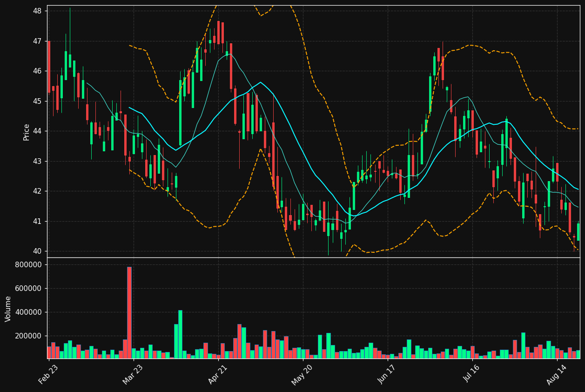Select the 44 price axis tick label
This screenshot has width=585, height=392.
[38, 131]
